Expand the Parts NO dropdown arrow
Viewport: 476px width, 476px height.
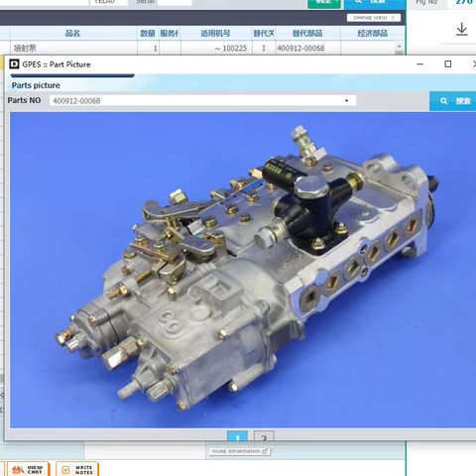coord(346,101)
